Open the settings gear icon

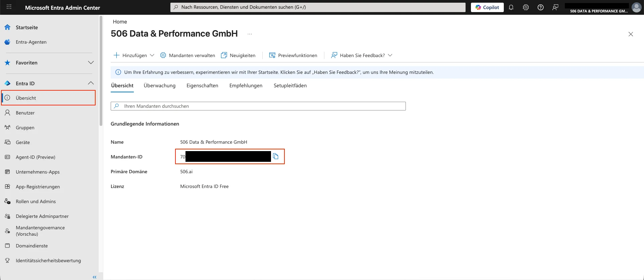[526, 7]
